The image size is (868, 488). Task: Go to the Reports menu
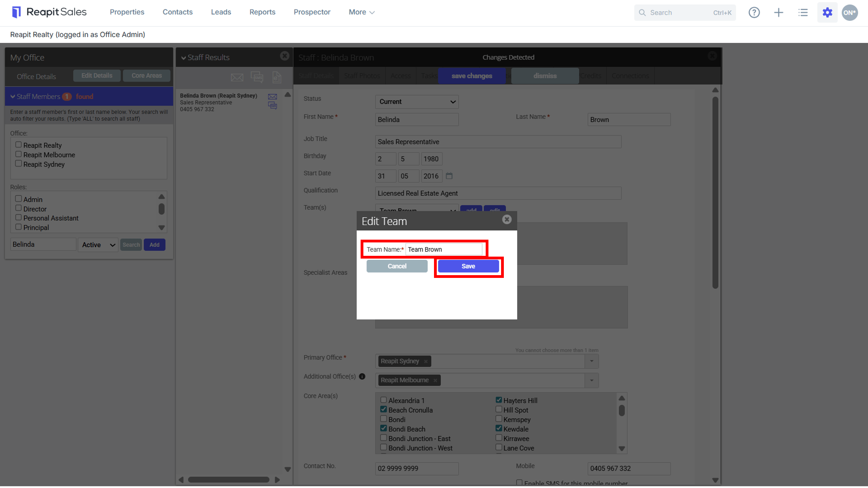click(x=262, y=12)
